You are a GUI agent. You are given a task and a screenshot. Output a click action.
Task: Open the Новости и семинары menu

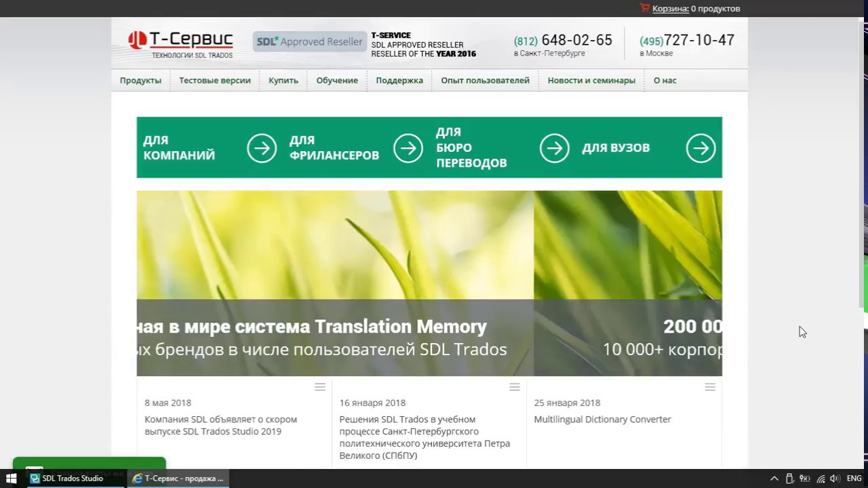click(591, 80)
